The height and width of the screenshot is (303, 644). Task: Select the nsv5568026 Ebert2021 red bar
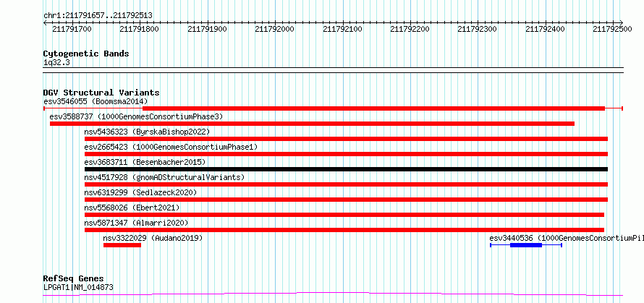344,215
